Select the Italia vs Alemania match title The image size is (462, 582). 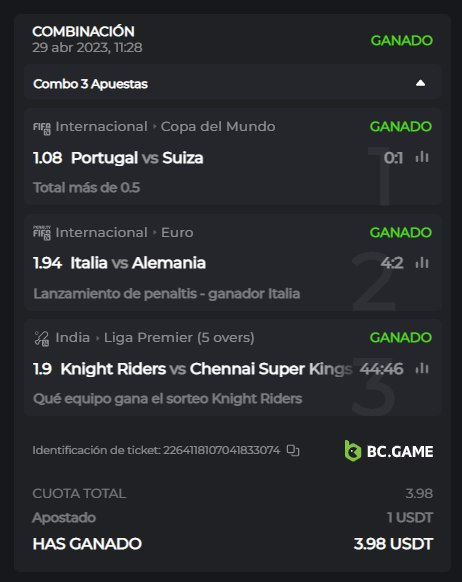click(138, 263)
